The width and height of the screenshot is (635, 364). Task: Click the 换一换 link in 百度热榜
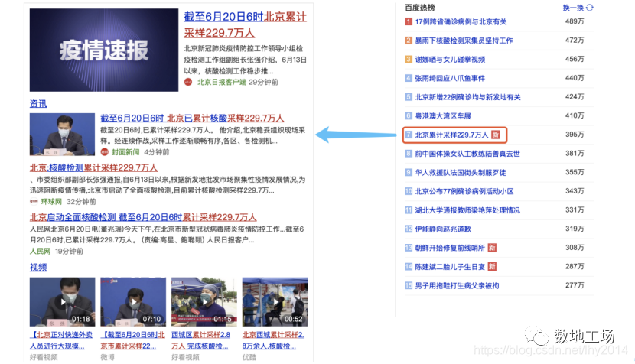[574, 8]
